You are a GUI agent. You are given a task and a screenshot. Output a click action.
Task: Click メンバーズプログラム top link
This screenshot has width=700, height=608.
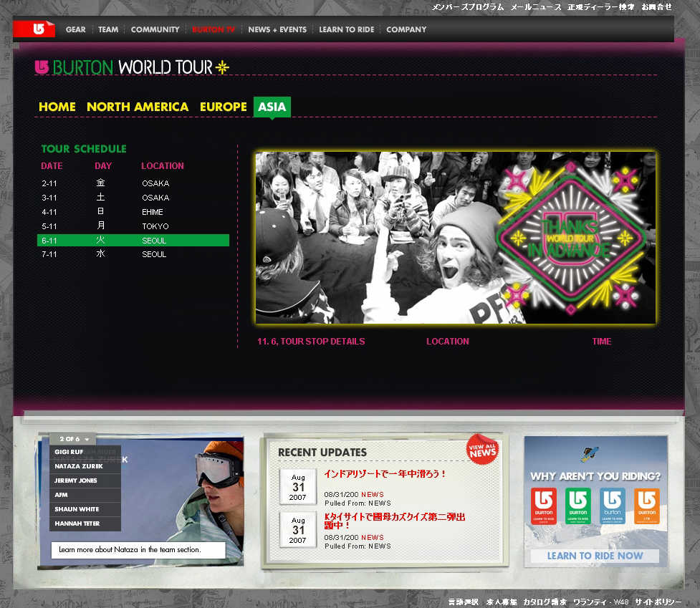point(467,6)
